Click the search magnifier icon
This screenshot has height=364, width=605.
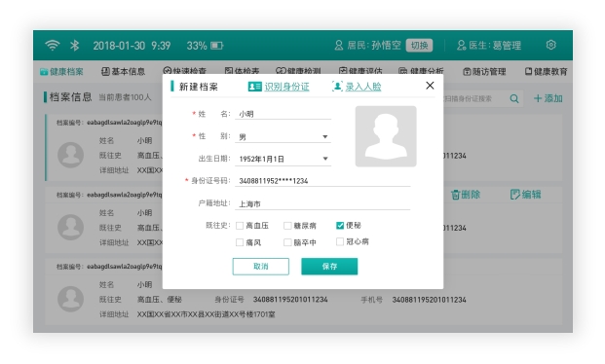point(514,98)
